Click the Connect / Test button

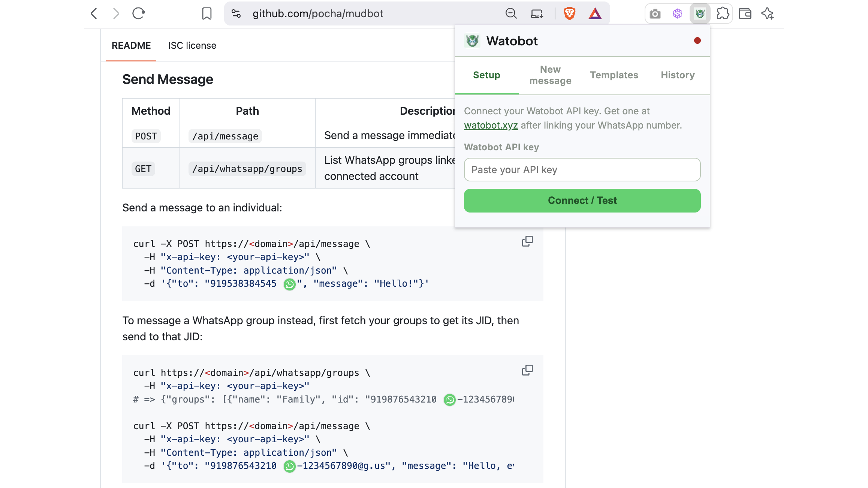pyautogui.click(x=582, y=201)
